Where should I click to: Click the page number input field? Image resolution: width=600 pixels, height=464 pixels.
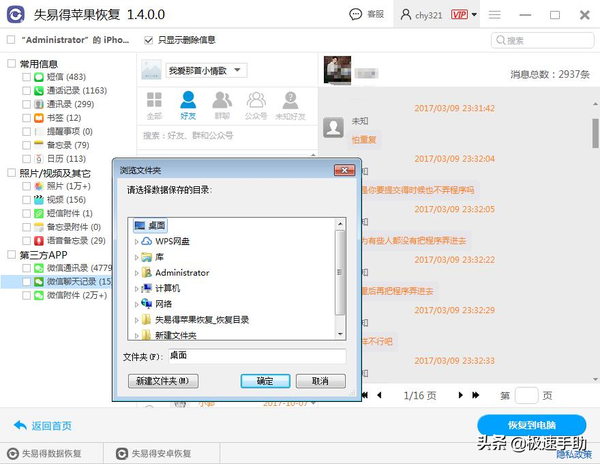527,396
